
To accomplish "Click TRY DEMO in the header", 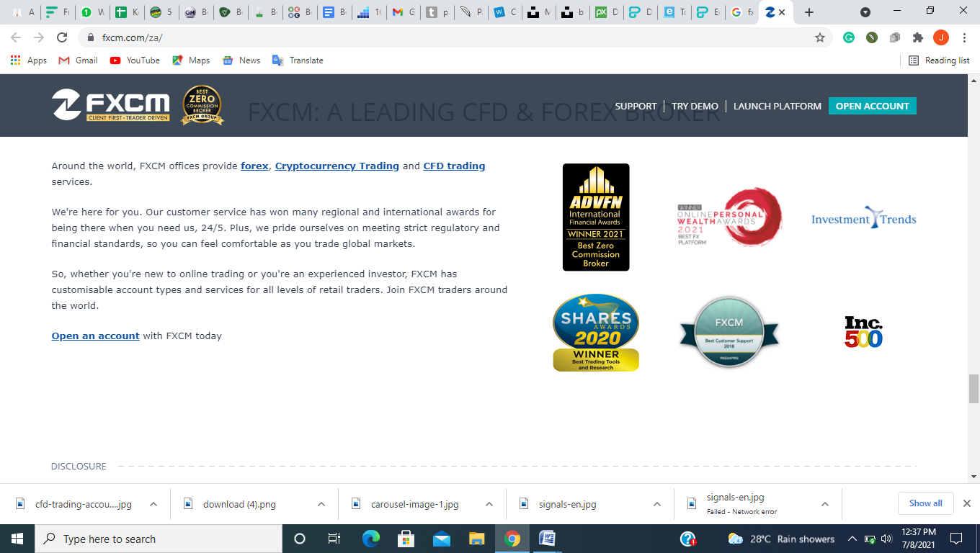I will click(695, 106).
